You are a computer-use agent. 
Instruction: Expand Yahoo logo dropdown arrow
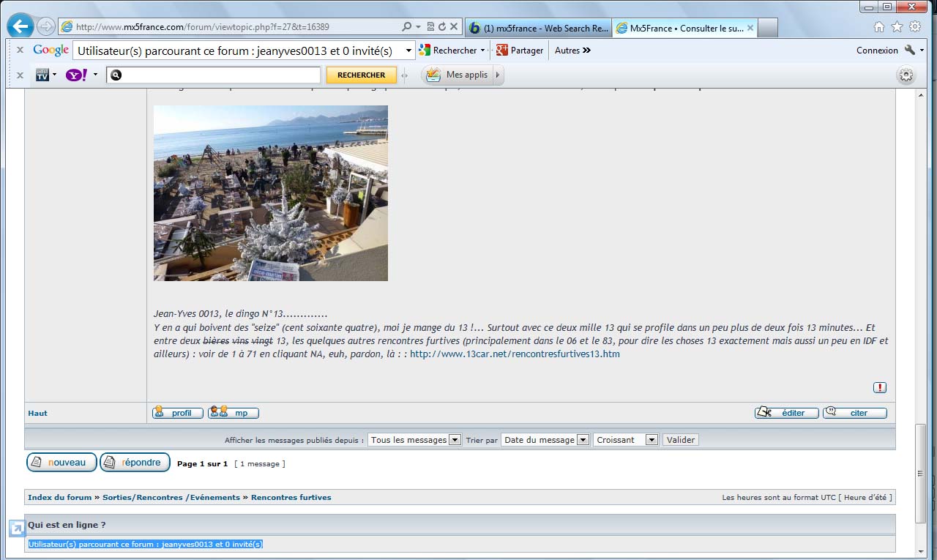95,75
